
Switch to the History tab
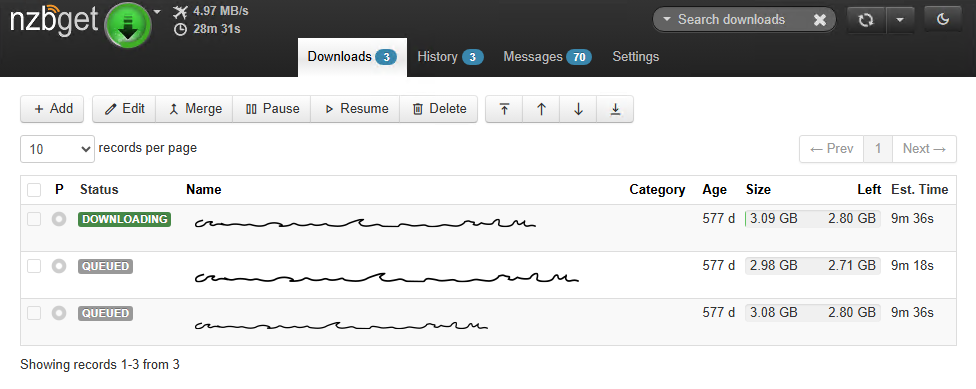[450, 57]
